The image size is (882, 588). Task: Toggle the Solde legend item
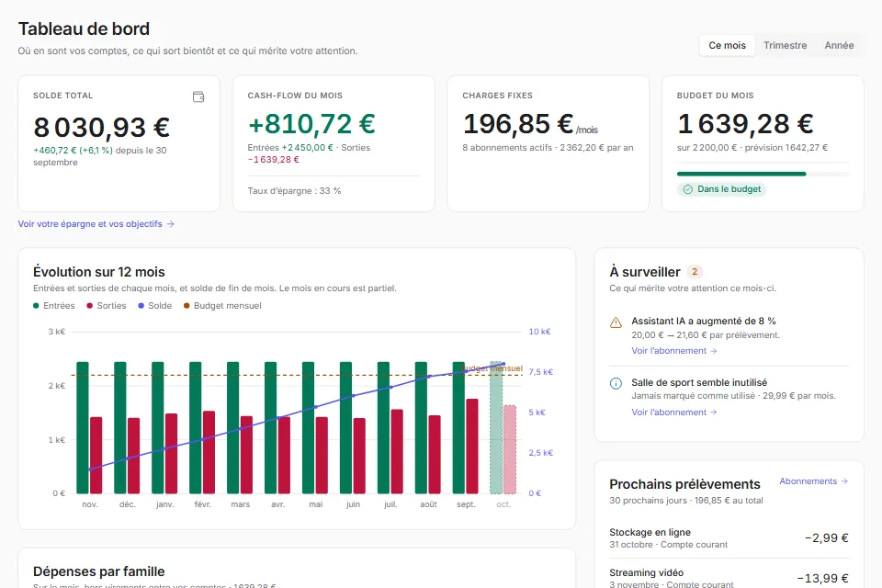(x=154, y=306)
